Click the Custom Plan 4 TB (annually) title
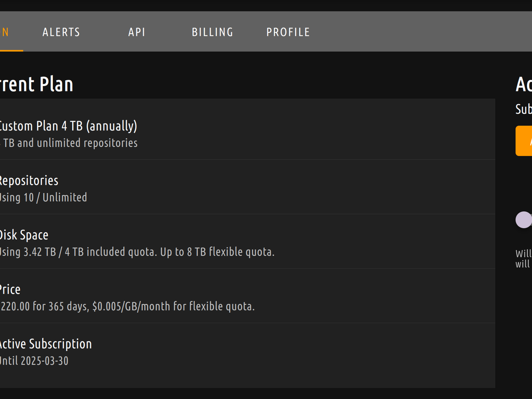 67,126
